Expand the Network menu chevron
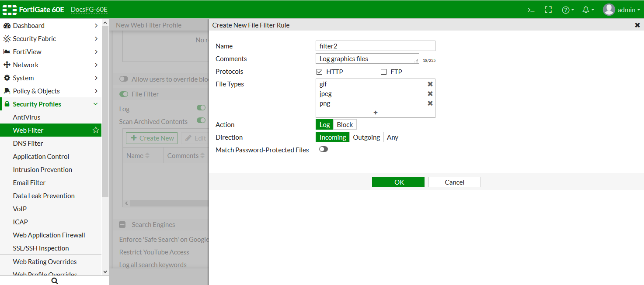Image resolution: width=644 pixels, height=285 pixels. pyautogui.click(x=96, y=65)
